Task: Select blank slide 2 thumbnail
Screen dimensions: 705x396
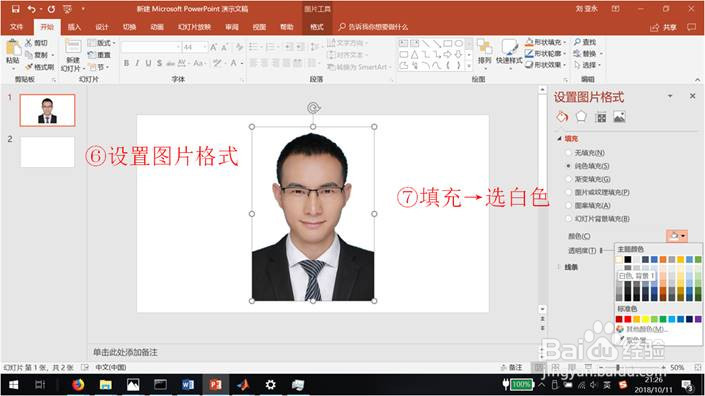Action: tap(47, 152)
